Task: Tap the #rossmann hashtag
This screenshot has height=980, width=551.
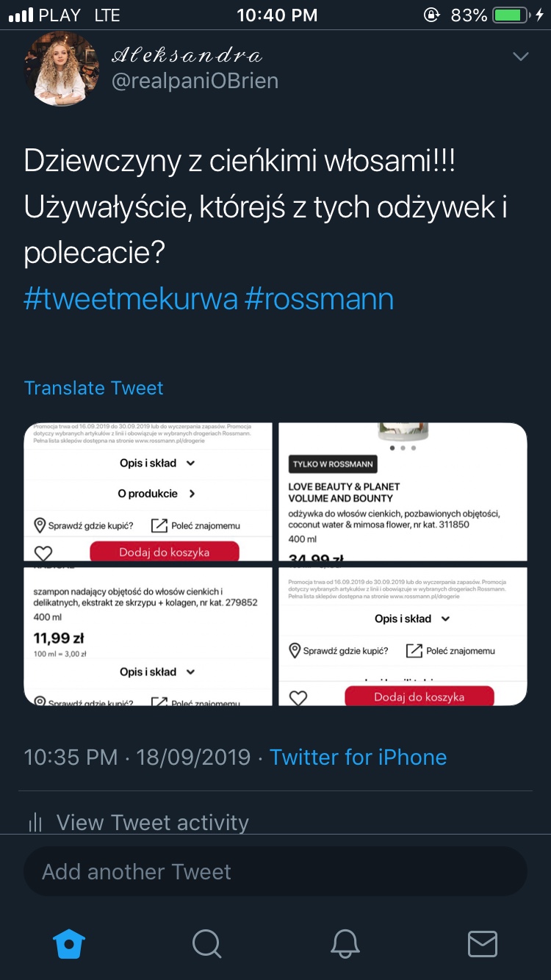Action: [320, 299]
